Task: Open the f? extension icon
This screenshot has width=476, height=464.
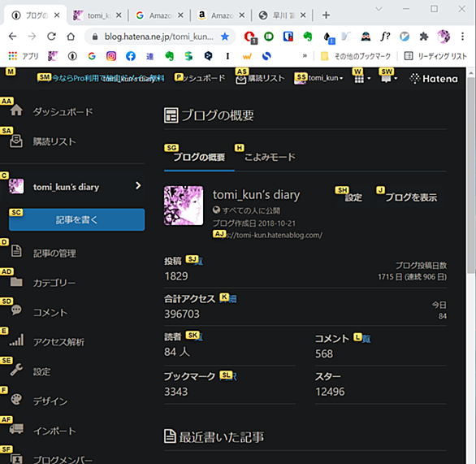Action: point(385,37)
